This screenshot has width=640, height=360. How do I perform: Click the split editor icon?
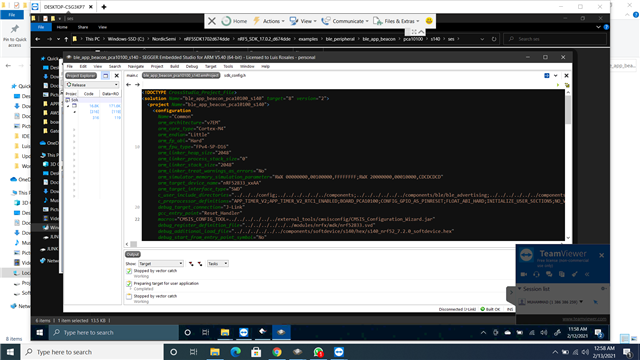click(547, 76)
